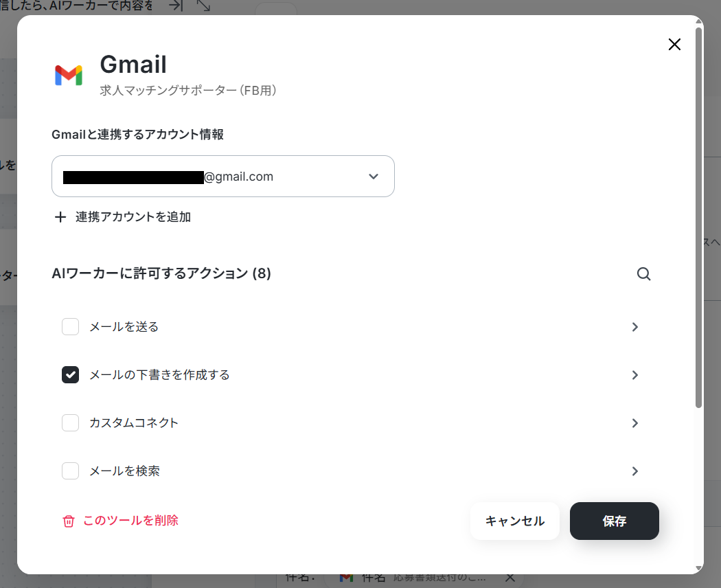Click メールを送る label text
The height and width of the screenshot is (588, 721).
pyautogui.click(x=124, y=327)
